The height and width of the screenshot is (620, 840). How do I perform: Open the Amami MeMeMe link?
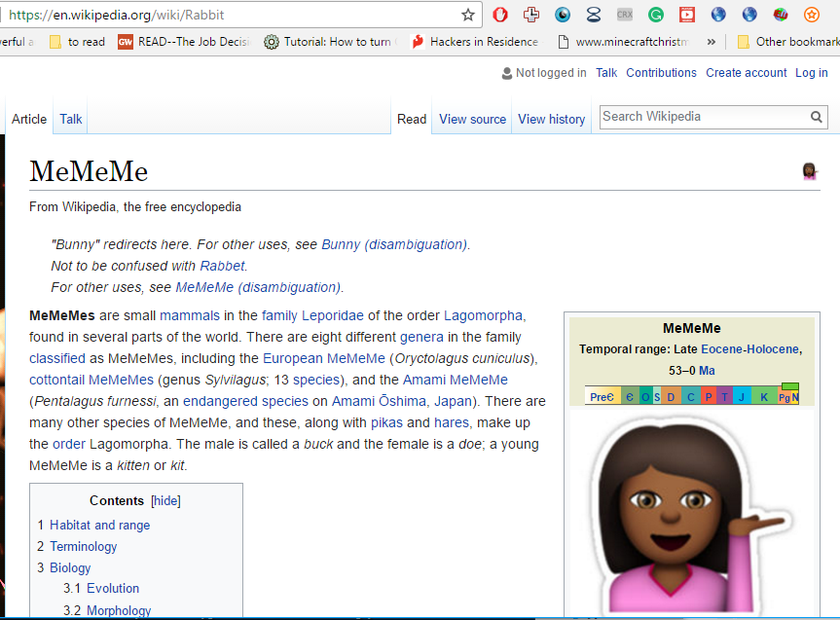(x=456, y=380)
